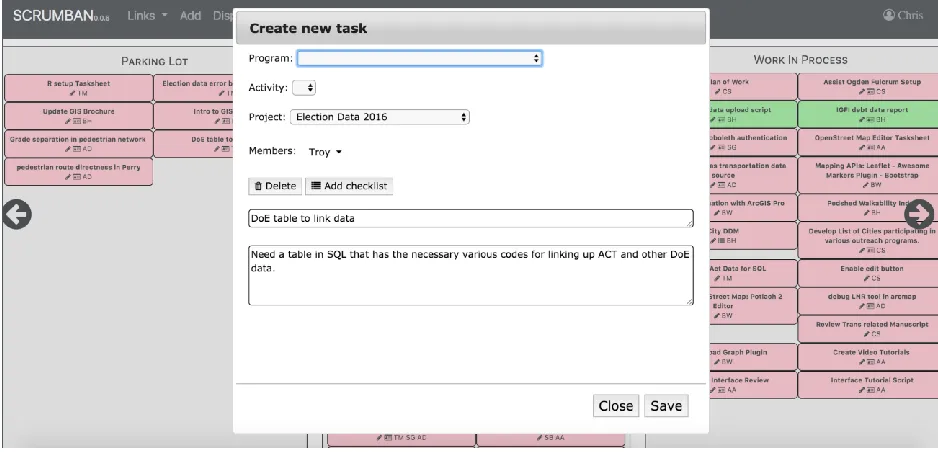
Task: Click 'Interface Tutorial Script' card title
Action: (872, 380)
